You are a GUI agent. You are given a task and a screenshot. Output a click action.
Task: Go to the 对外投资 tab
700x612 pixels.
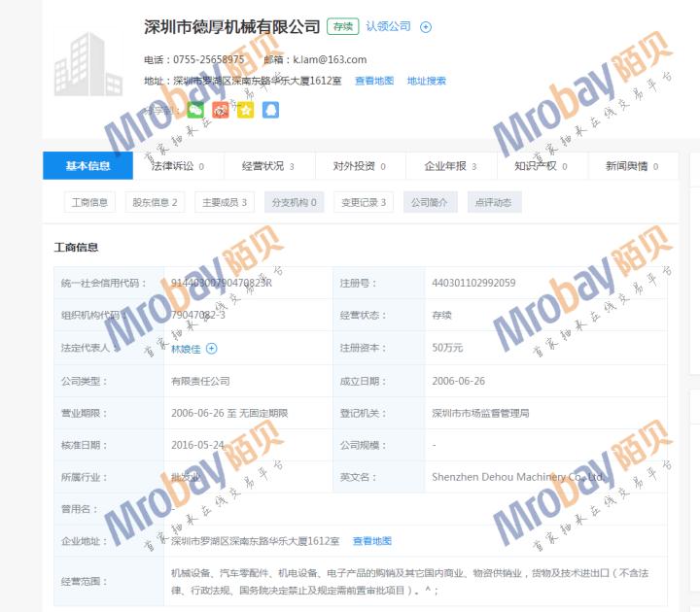[x=358, y=166]
